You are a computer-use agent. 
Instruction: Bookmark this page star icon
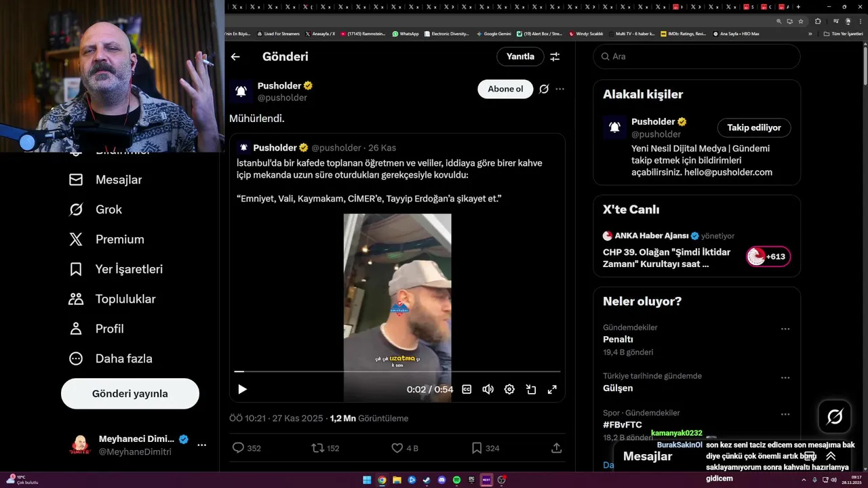pos(801,21)
